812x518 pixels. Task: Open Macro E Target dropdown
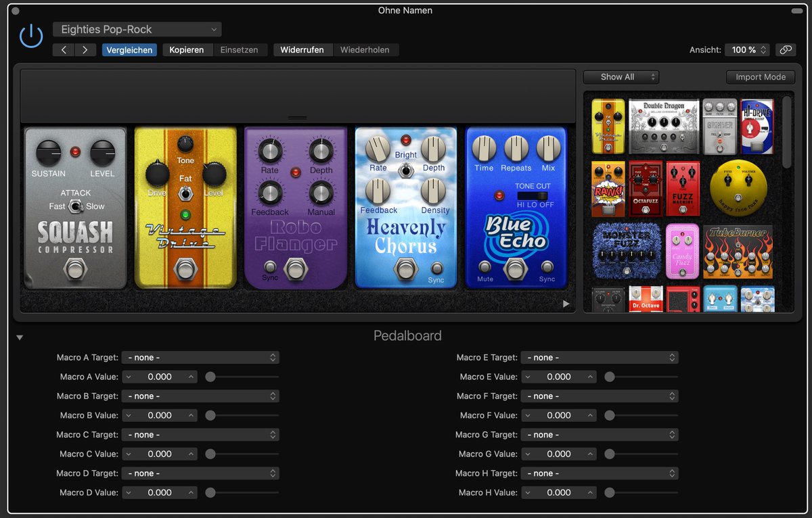(600, 358)
